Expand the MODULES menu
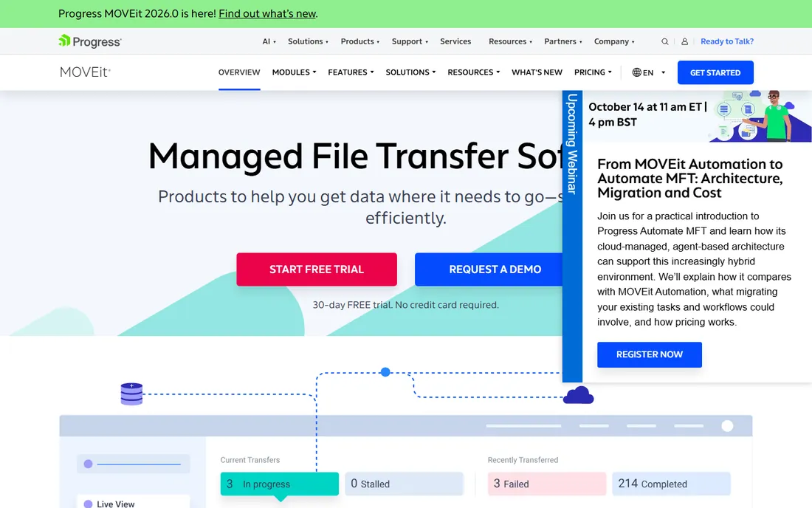This screenshot has width=812, height=508. (294, 72)
